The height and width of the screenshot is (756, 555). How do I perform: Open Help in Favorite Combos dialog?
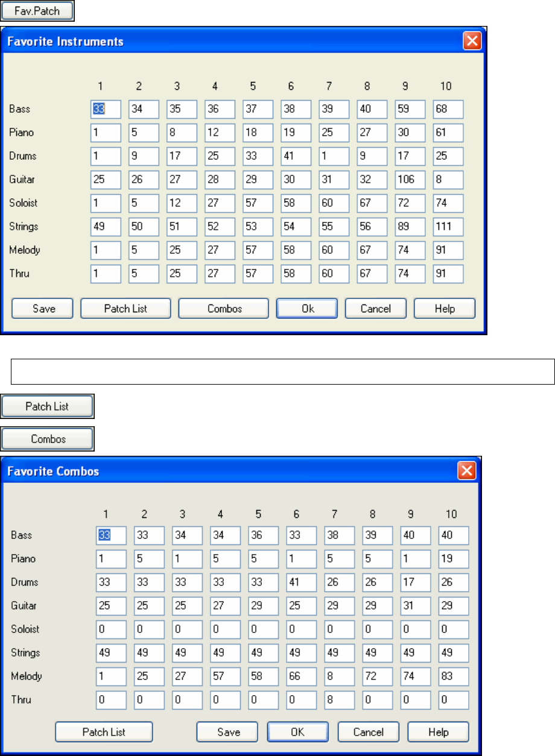(438, 732)
